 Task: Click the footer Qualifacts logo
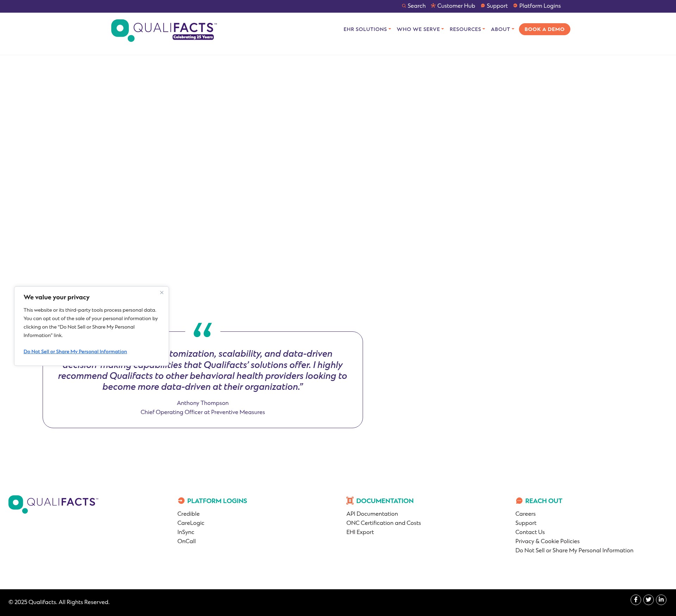click(x=53, y=504)
